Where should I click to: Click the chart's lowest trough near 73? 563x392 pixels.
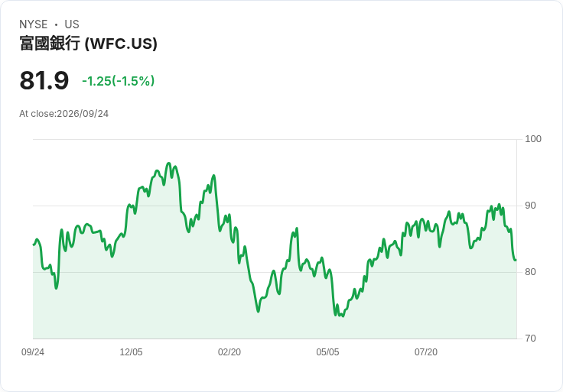[x=343, y=316]
